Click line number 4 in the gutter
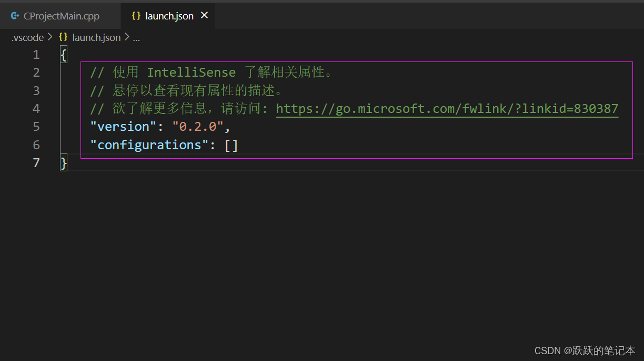This screenshot has height=361, width=644. point(36,109)
